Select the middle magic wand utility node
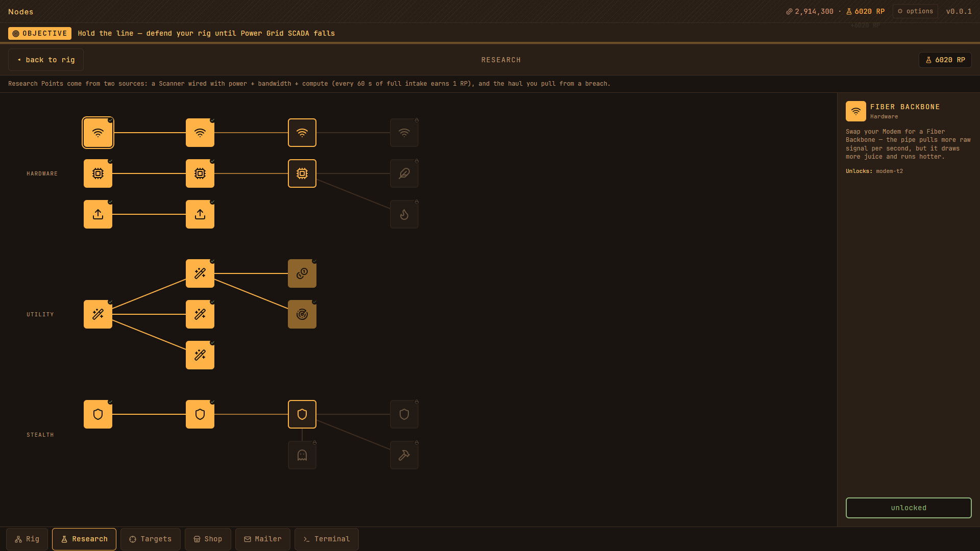This screenshot has width=980, height=551. pyautogui.click(x=200, y=314)
